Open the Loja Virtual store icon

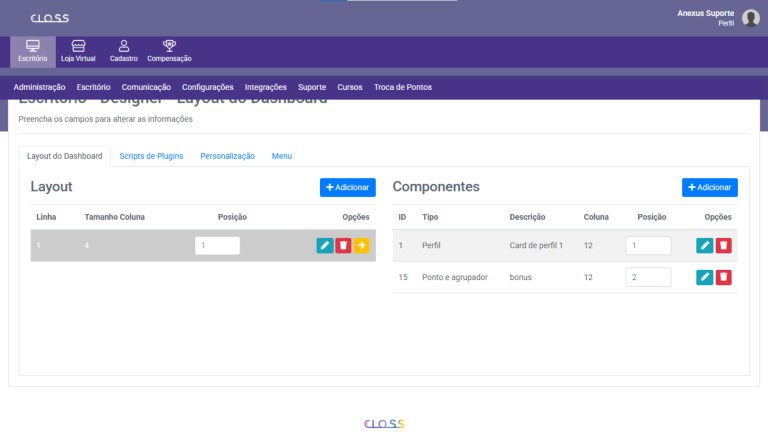[78, 47]
